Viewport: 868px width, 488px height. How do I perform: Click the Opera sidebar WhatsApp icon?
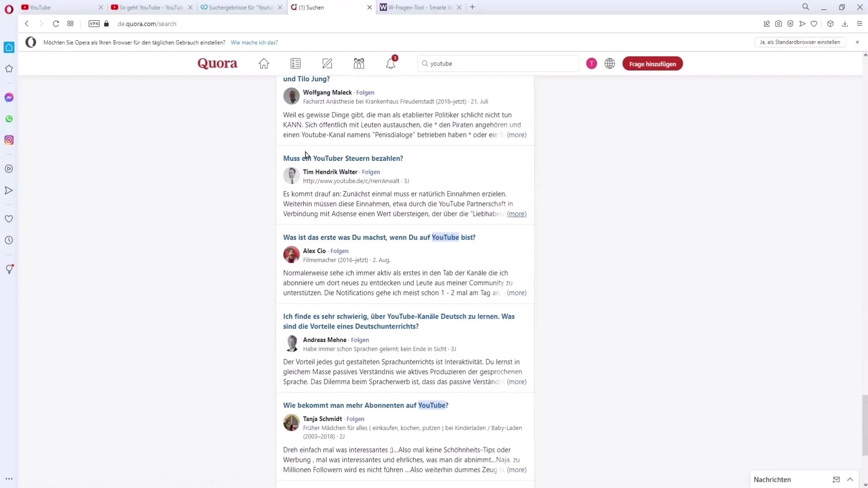point(9,118)
